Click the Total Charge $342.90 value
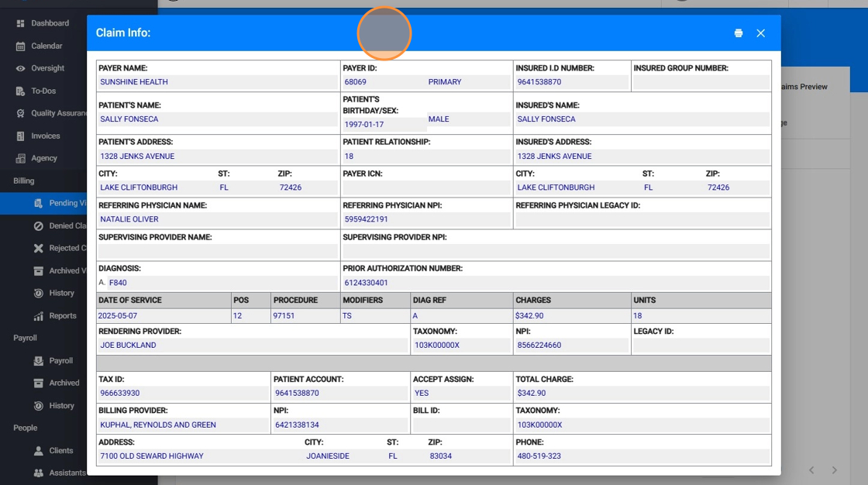Viewport: 868px width, 485px height. (x=532, y=393)
